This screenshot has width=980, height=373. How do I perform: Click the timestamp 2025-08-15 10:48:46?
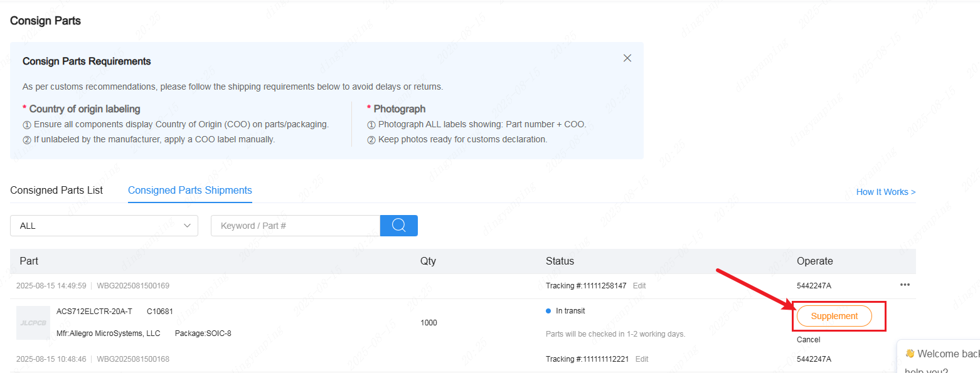point(51,359)
